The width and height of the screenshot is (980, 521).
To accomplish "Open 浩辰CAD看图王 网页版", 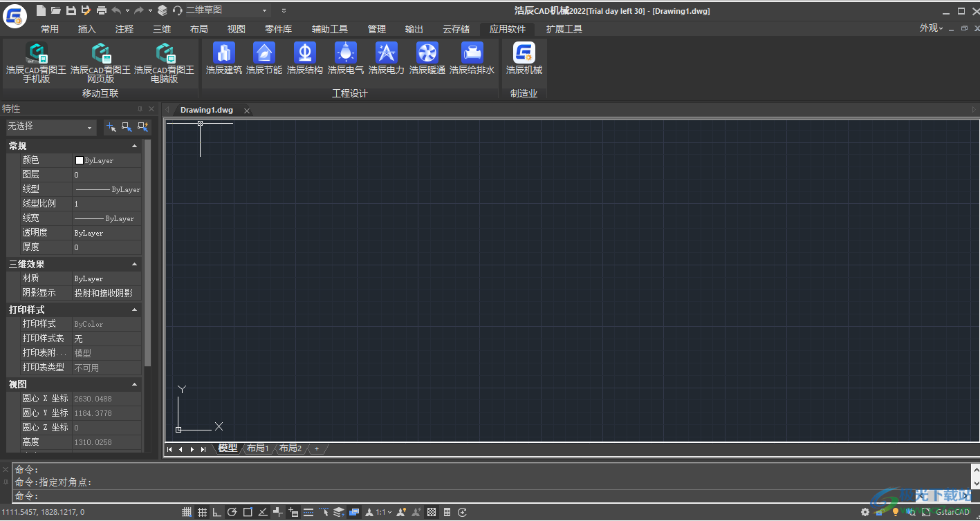I will pos(100,63).
